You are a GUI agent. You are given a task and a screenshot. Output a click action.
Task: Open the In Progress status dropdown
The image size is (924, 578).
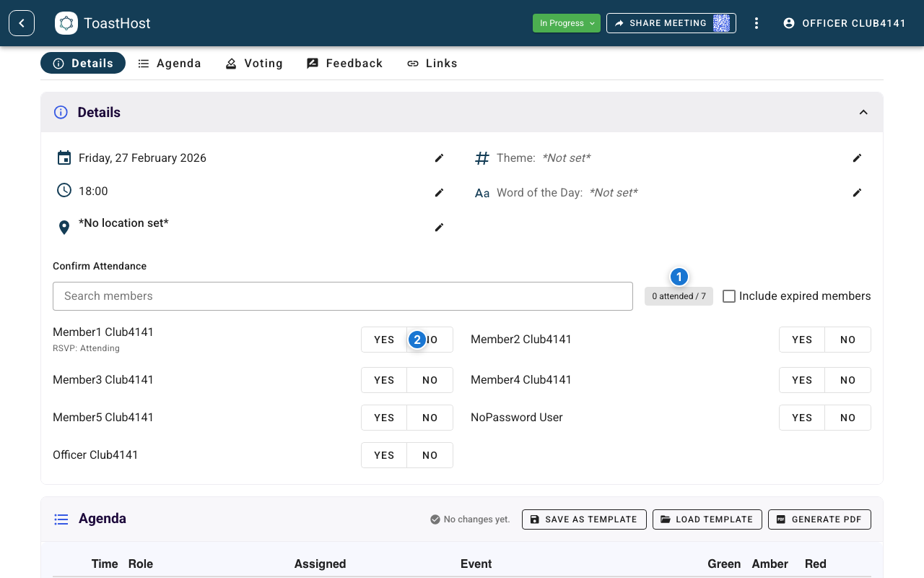point(566,22)
